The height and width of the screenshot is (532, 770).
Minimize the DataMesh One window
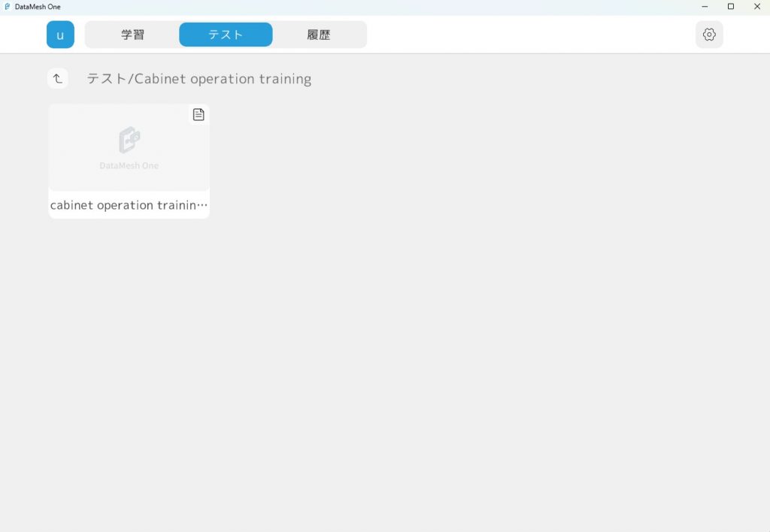pyautogui.click(x=705, y=7)
